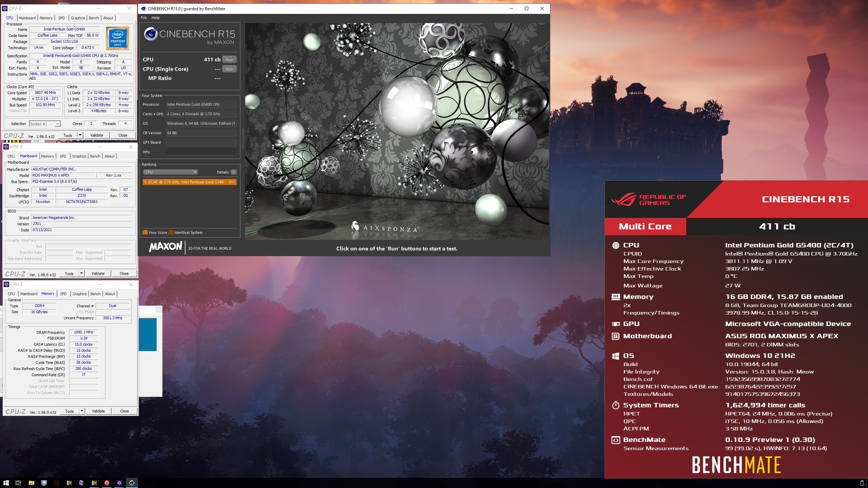868x488 pixels.
Task: Open the Bench tab in top CPU-Z window
Action: [x=94, y=18]
